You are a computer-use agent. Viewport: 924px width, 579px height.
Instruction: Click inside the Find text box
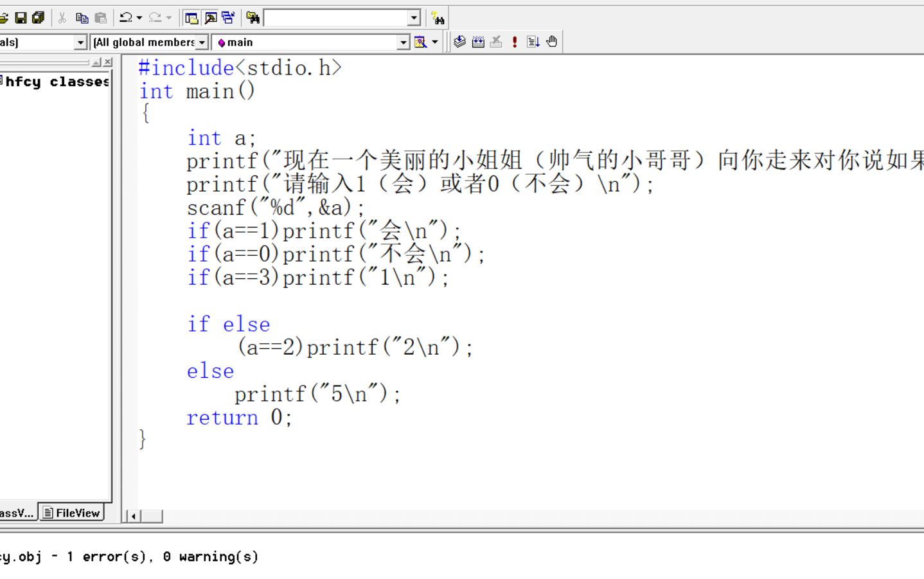[336, 18]
